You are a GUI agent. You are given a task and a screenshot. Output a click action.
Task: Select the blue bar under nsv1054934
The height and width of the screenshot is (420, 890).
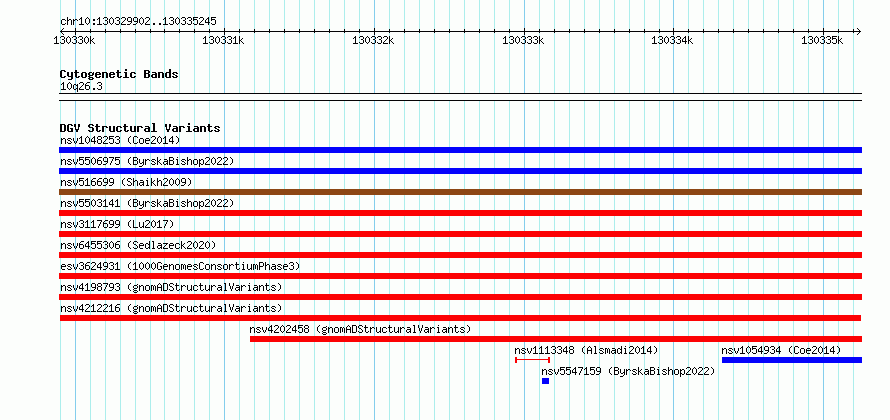(792, 360)
